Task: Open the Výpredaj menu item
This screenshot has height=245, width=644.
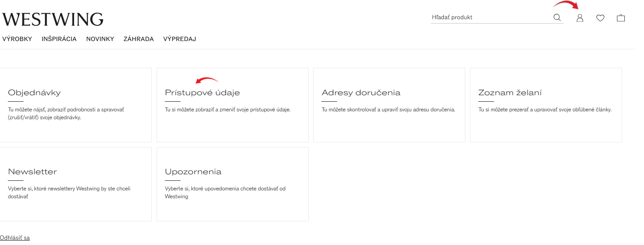Action: (180, 39)
